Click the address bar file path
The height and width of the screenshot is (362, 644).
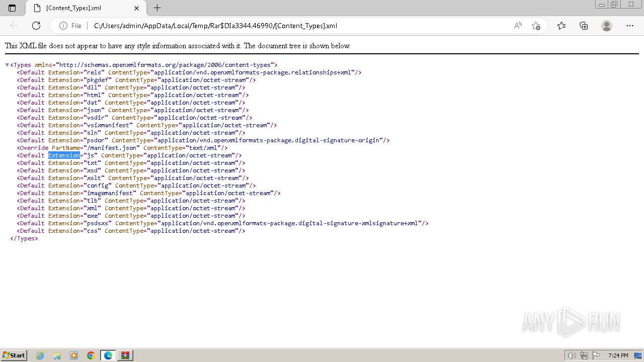click(215, 26)
